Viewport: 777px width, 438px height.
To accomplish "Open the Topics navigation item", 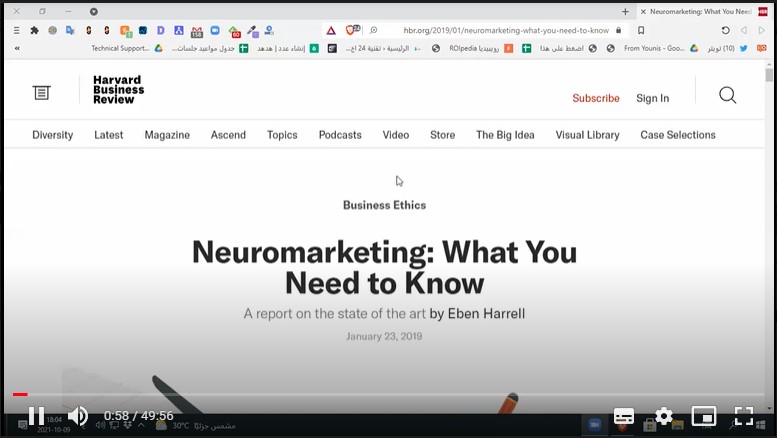I will [282, 135].
